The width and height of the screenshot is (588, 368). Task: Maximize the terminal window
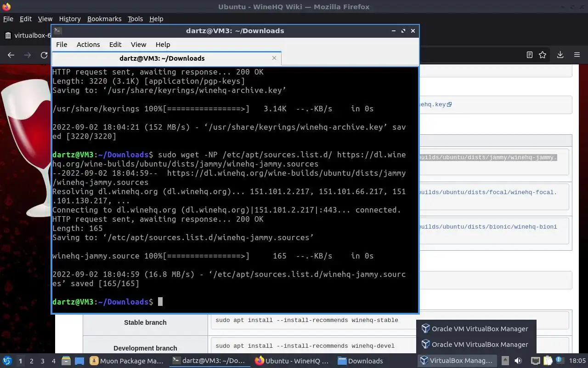[x=403, y=31]
